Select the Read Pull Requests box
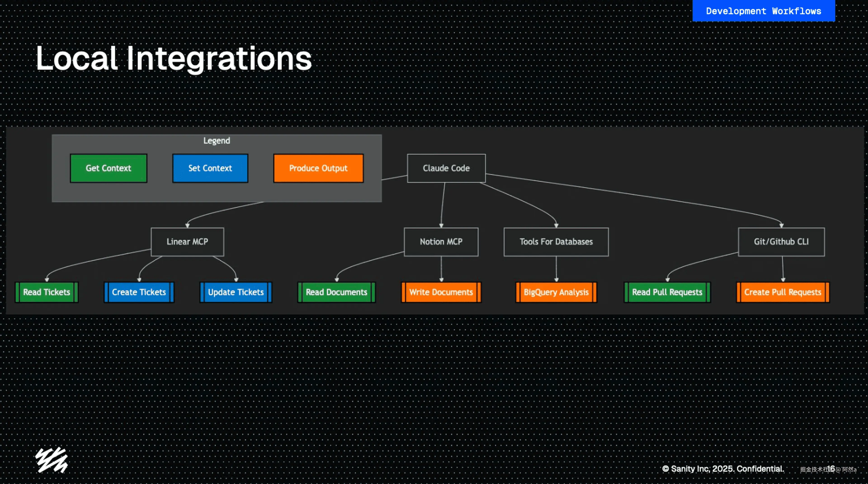This screenshot has width=868, height=484. pyautogui.click(x=667, y=292)
